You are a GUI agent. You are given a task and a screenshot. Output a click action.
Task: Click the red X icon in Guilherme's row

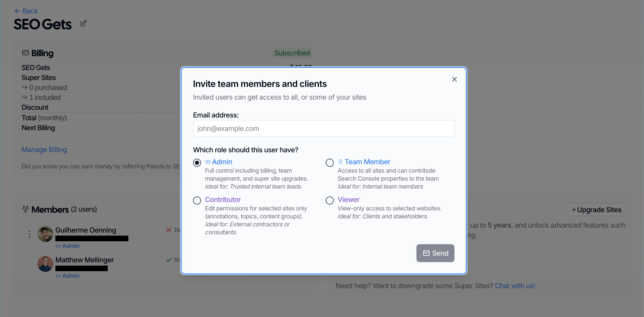(x=168, y=230)
